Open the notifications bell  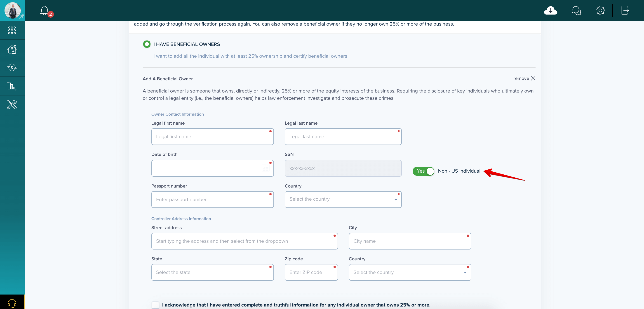[45, 10]
